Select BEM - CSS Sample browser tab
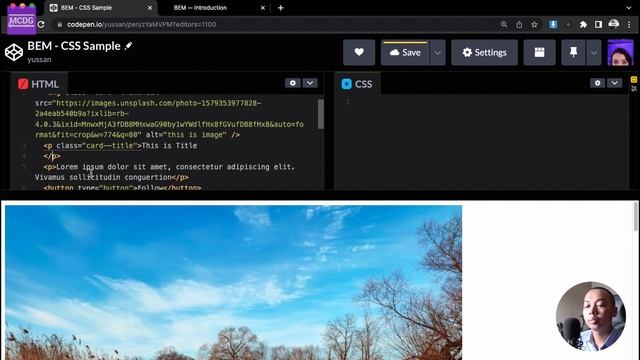 point(86,8)
